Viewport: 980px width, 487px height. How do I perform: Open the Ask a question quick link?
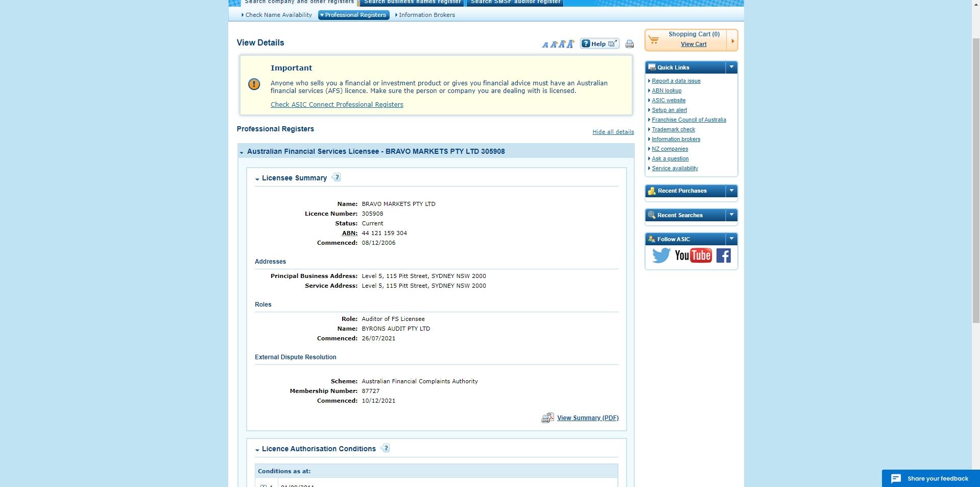point(670,158)
